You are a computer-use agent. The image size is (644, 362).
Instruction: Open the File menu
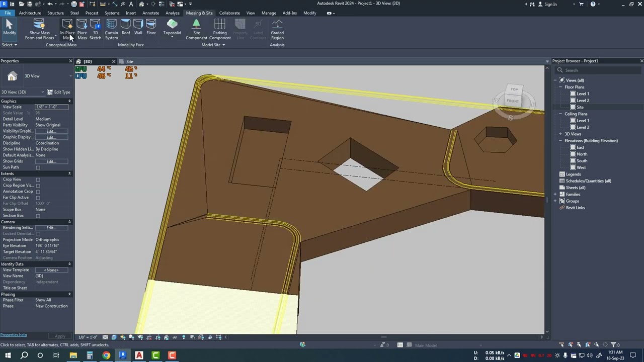(8, 13)
